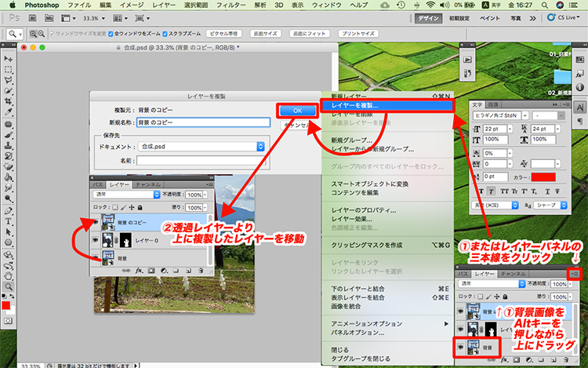
Task: Toggle eye of the red-boxed 背景 layer
Action: [x=460, y=348]
